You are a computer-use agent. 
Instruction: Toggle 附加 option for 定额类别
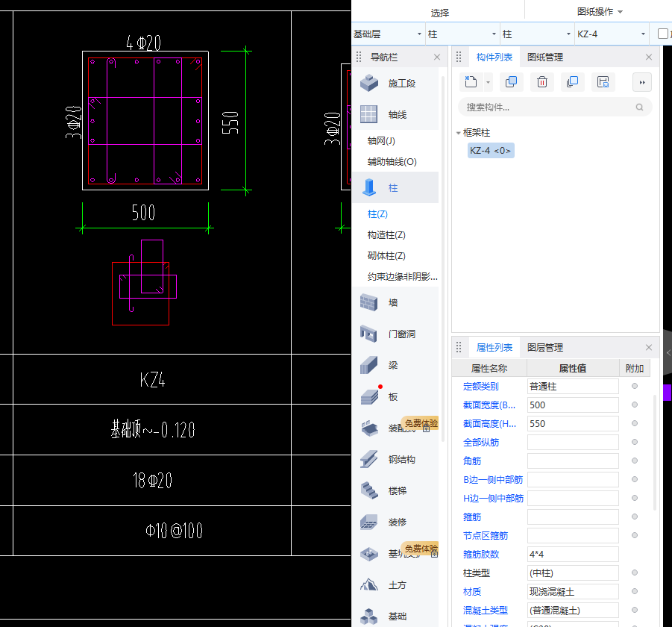pyautogui.click(x=634, y=386)
